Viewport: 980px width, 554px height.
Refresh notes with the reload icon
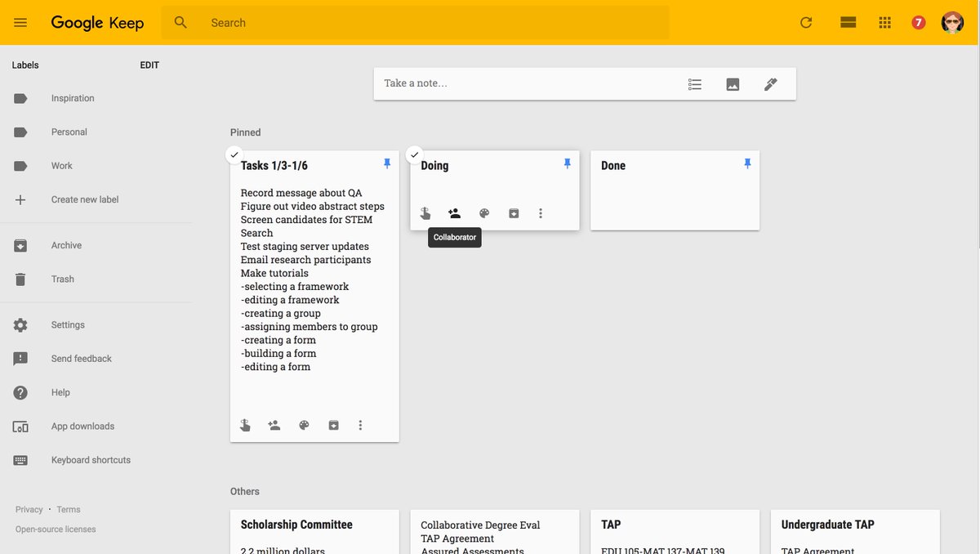(x=806, y=23)
